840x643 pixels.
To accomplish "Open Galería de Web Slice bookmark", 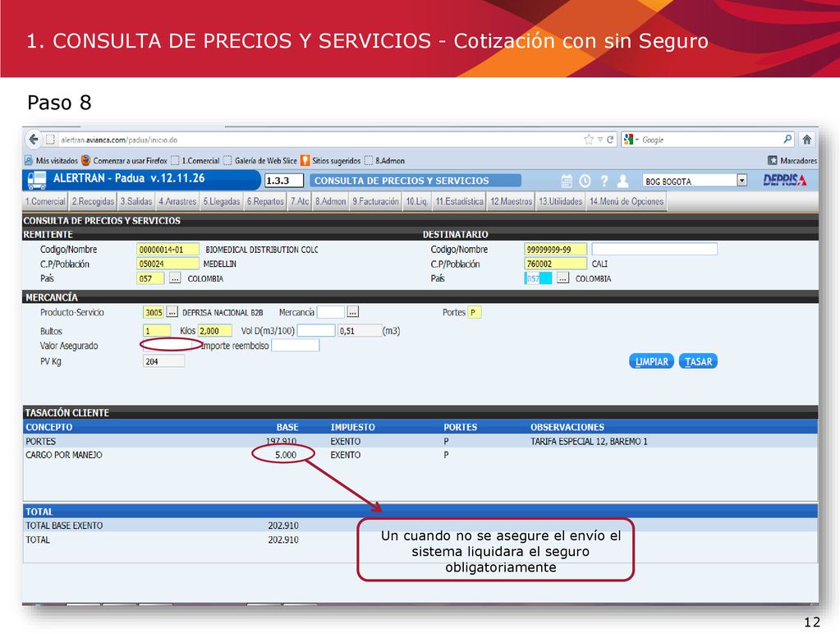I will point(260,161).
